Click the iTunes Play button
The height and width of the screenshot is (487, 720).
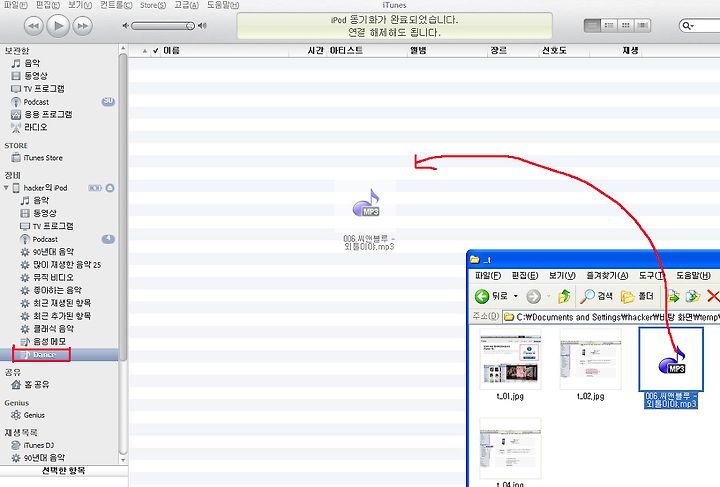click(x=58, y=26)
